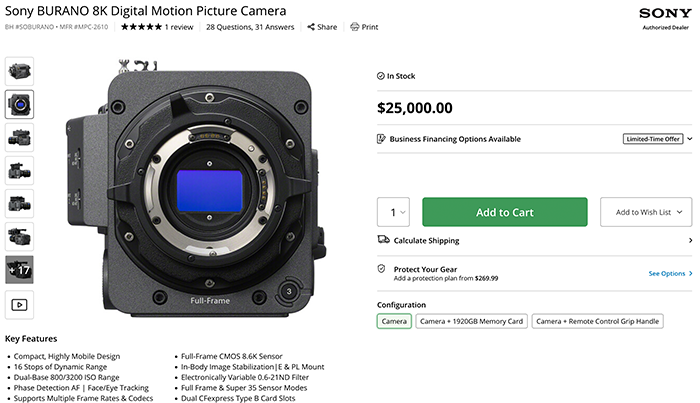This screenshot has height=403, width=700.
Task: Click 'Electronically Variable 0.6-21ND Filter' feature
Action: click(x=245, y=377)
